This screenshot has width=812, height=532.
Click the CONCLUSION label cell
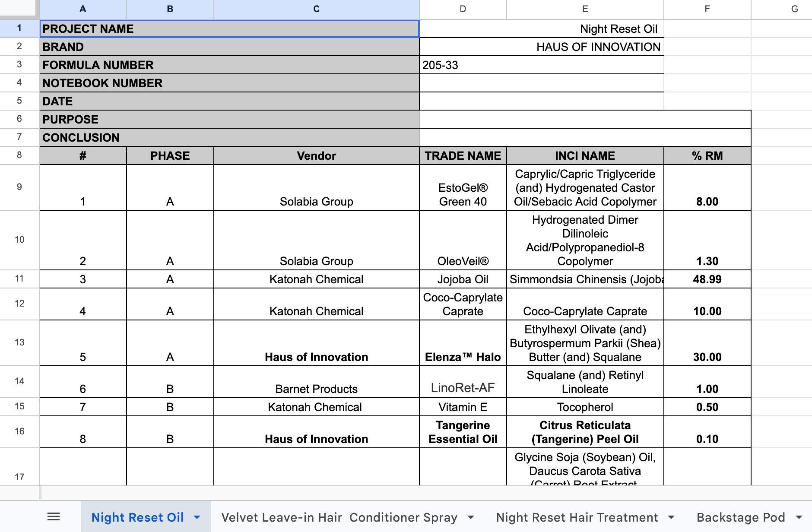229,137
